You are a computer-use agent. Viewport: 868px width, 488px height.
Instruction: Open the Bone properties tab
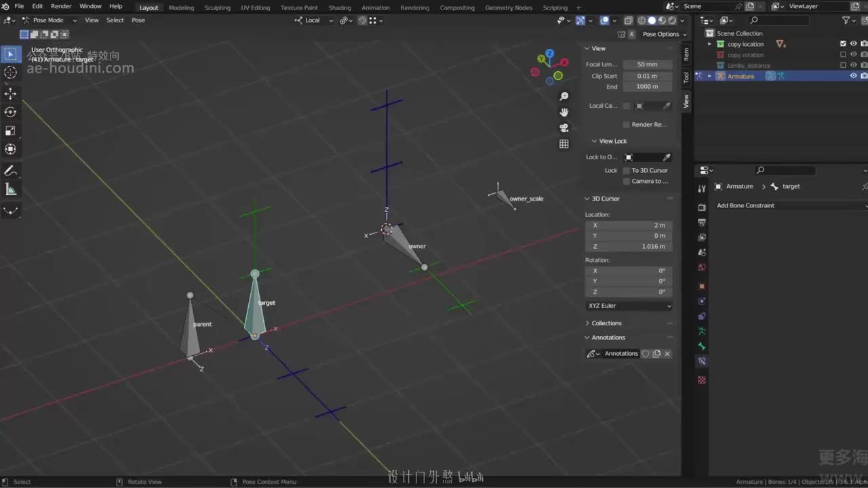(x=702, y=346)
